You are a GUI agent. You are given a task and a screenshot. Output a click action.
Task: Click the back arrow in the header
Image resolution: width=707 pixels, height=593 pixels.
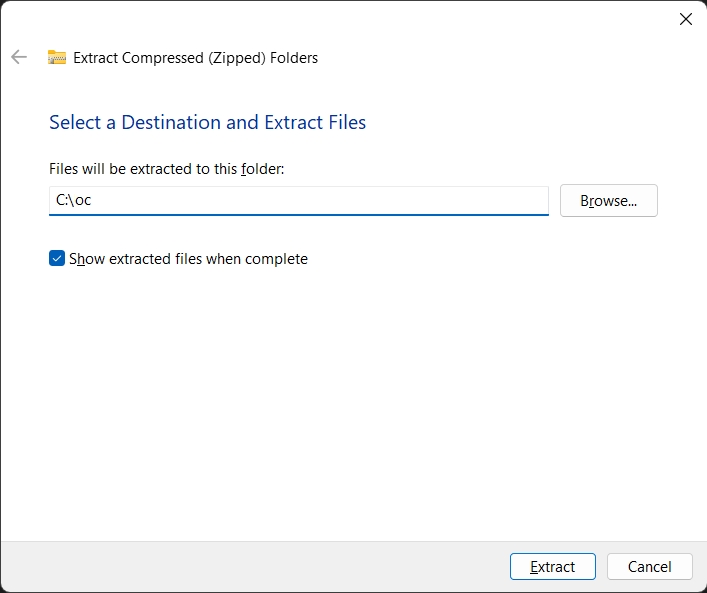point(18,57)
